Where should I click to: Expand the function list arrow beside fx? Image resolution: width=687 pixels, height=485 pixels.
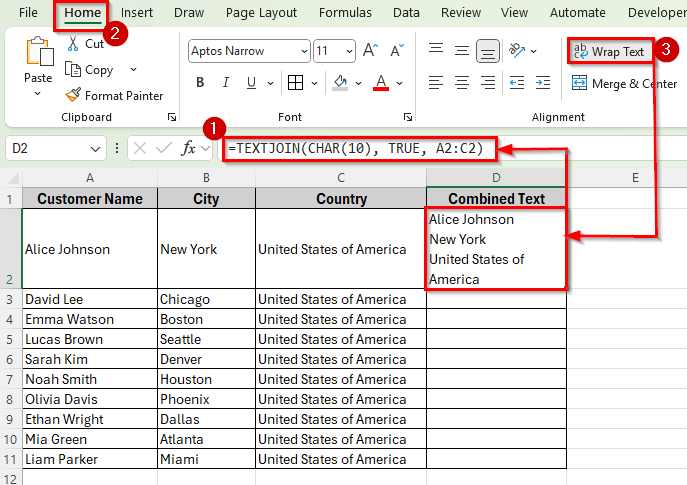pos(205,149)
